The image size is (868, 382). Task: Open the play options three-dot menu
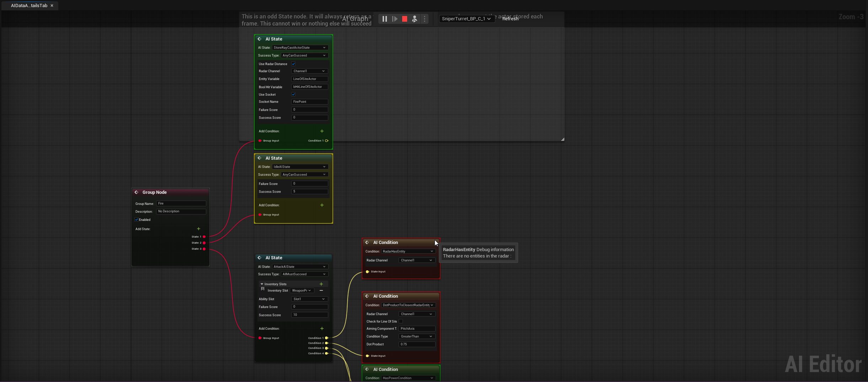click(x=425, y=19)
